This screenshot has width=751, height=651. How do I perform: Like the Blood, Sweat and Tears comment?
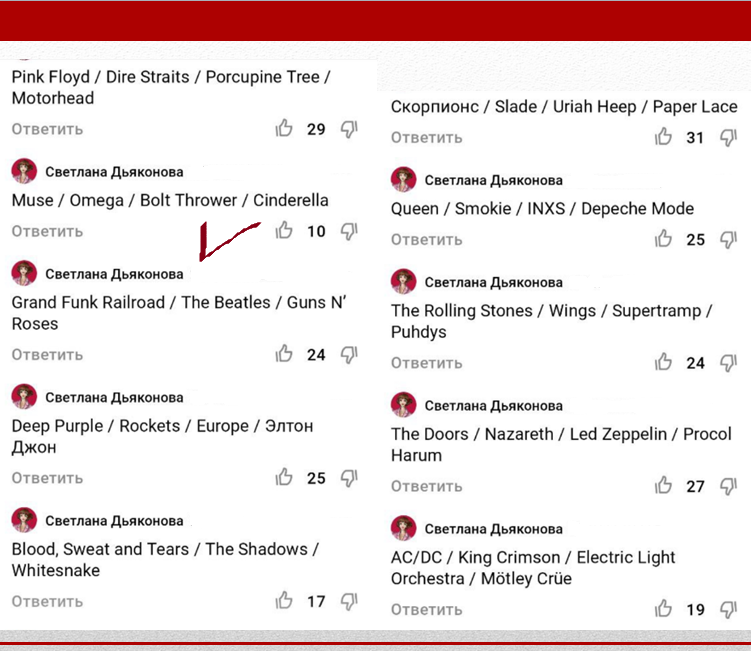[284, 600]
